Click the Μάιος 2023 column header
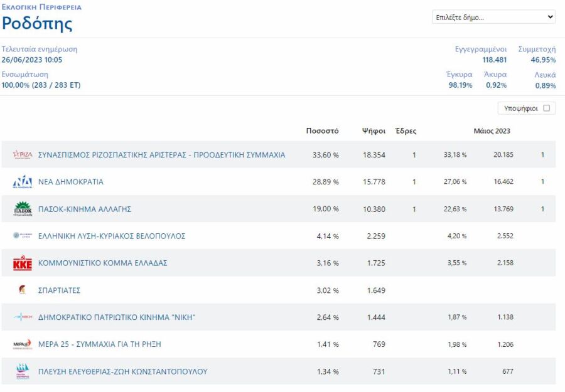 point(492,131)
